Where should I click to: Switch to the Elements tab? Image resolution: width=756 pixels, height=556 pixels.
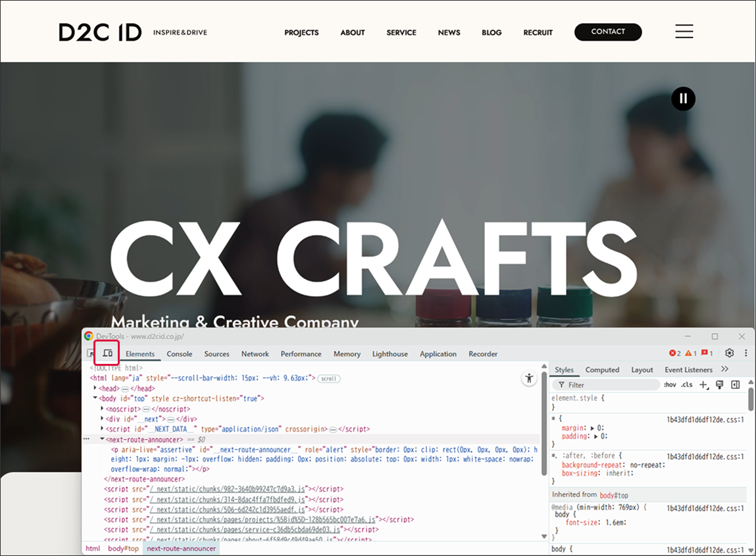(140, 354)
